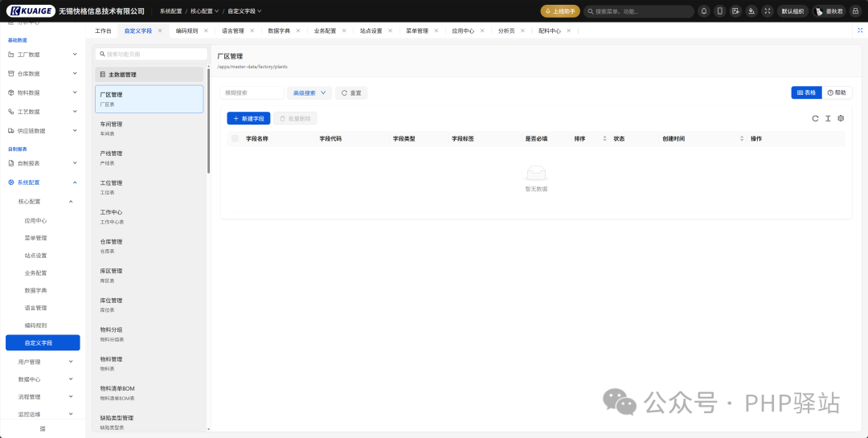Click 新建字段 button
Viewport: 868px width, 438px height.
[x=248, y=118]
